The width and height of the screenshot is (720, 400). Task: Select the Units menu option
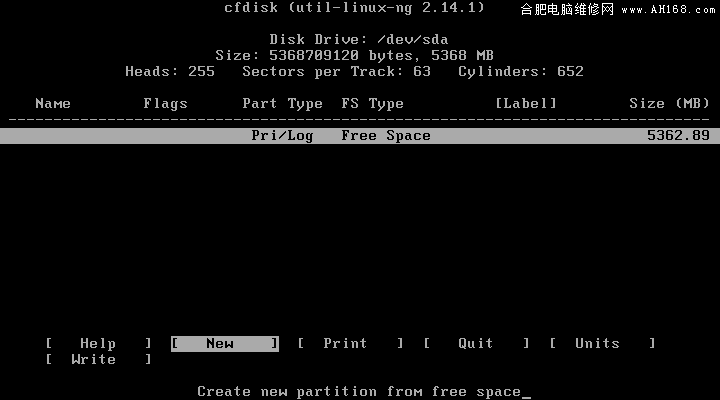pos(602,344)
